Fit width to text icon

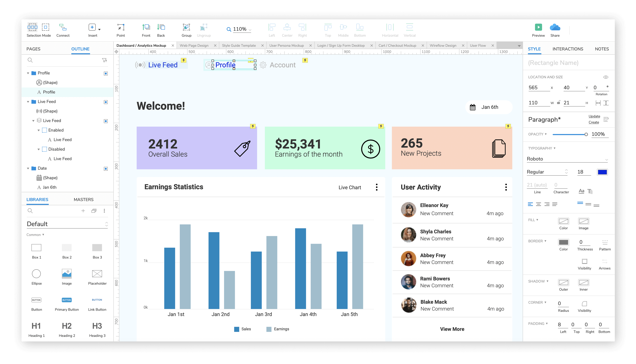pos(598,103)
